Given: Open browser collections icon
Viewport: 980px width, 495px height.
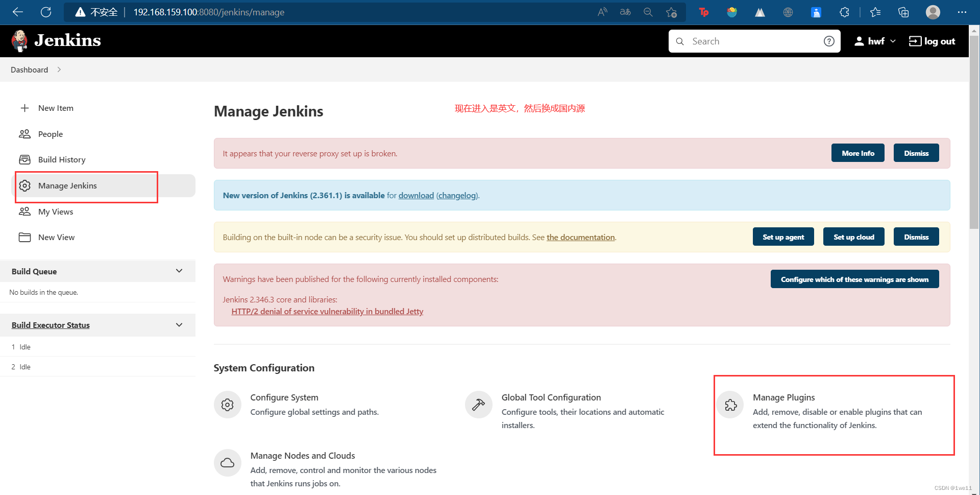Looking at the screenshot, I should pyautogui.click(x=903, y=12).
